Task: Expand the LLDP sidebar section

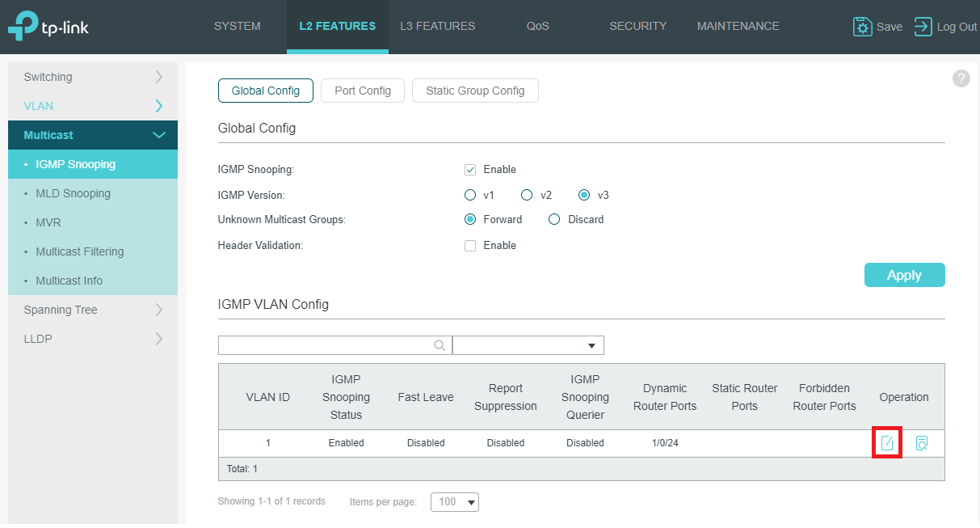Action: tap(93, 339)
